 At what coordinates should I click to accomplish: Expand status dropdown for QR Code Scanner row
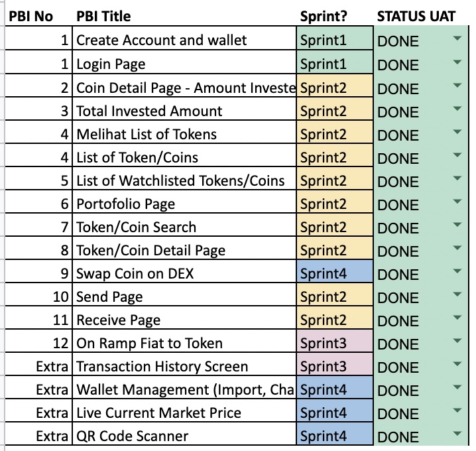(457, 434)
